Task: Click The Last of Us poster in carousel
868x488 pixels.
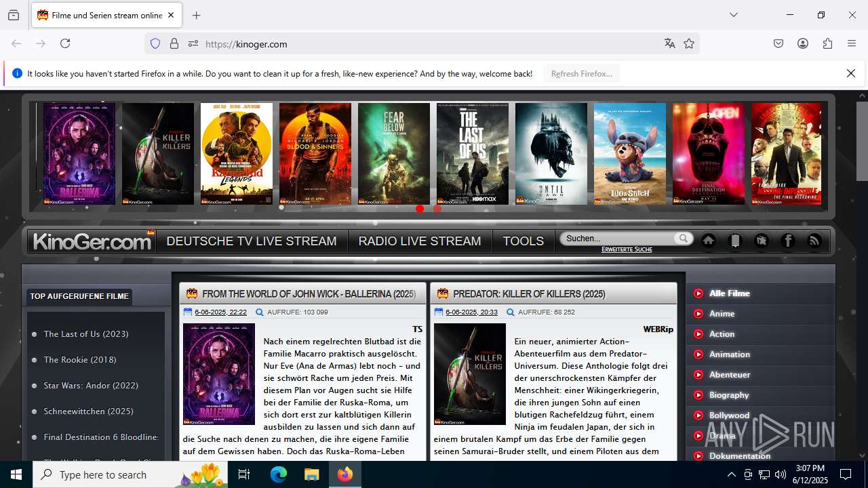Action: coord(473,154)
